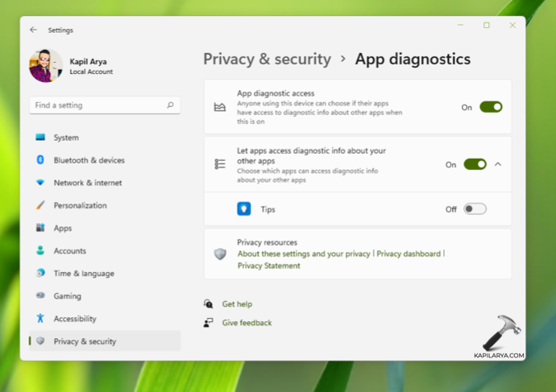Click the Network & internet wifi icon

(x=40, y=183)
